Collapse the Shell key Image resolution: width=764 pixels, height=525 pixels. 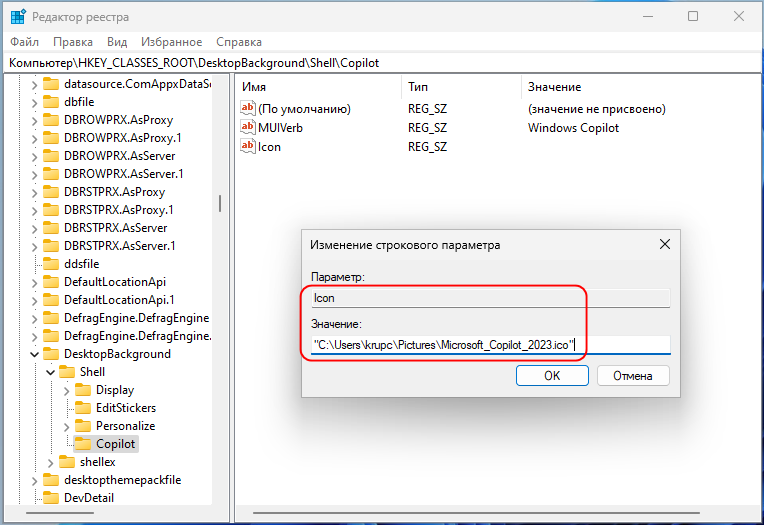tap(50, 372)
